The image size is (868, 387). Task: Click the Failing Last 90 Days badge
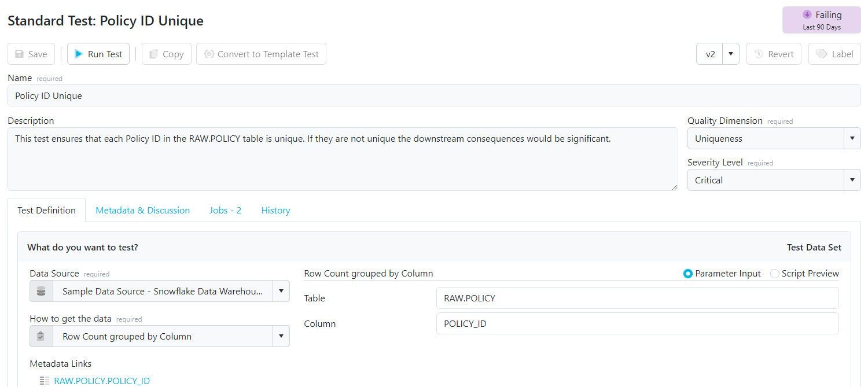point(822,20)
